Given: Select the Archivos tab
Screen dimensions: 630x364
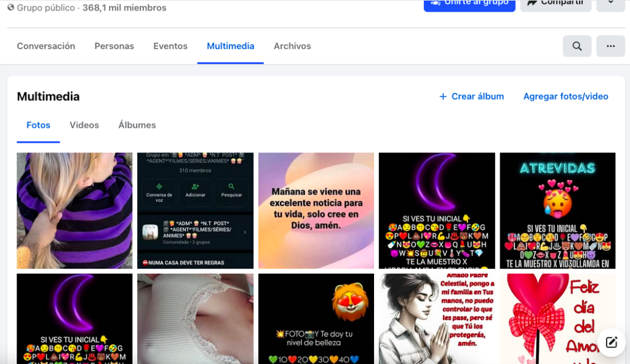Looking at the screenshot, I should (x=292, y=46).
